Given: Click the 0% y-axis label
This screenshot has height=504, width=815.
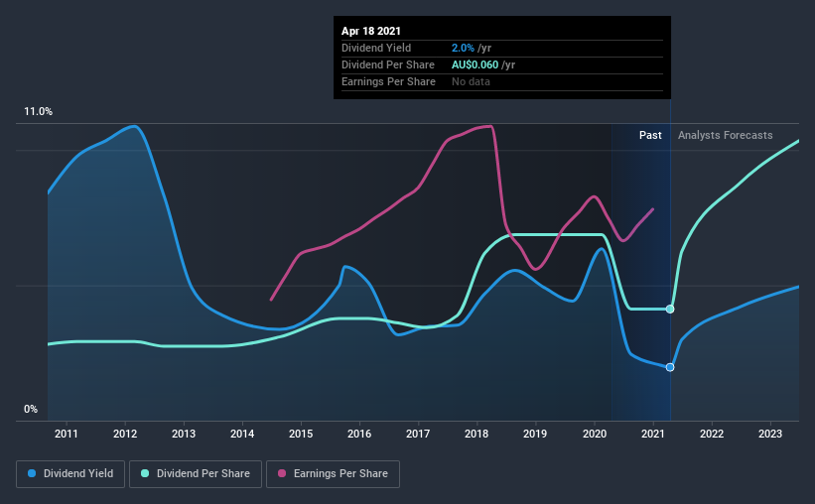Looking at the screenshot, I should pyautogui.click(x=31, y=410).
